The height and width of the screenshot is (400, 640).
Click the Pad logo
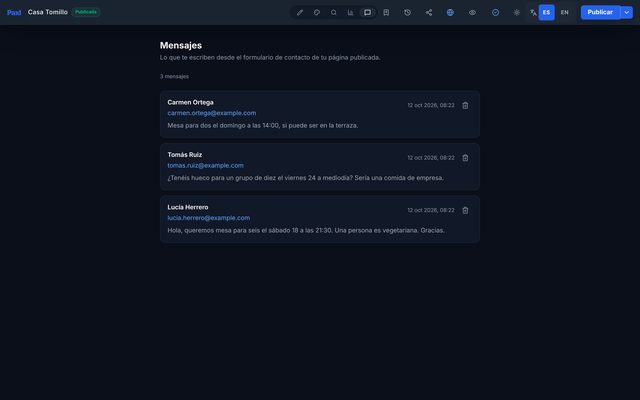pos(14,12)
